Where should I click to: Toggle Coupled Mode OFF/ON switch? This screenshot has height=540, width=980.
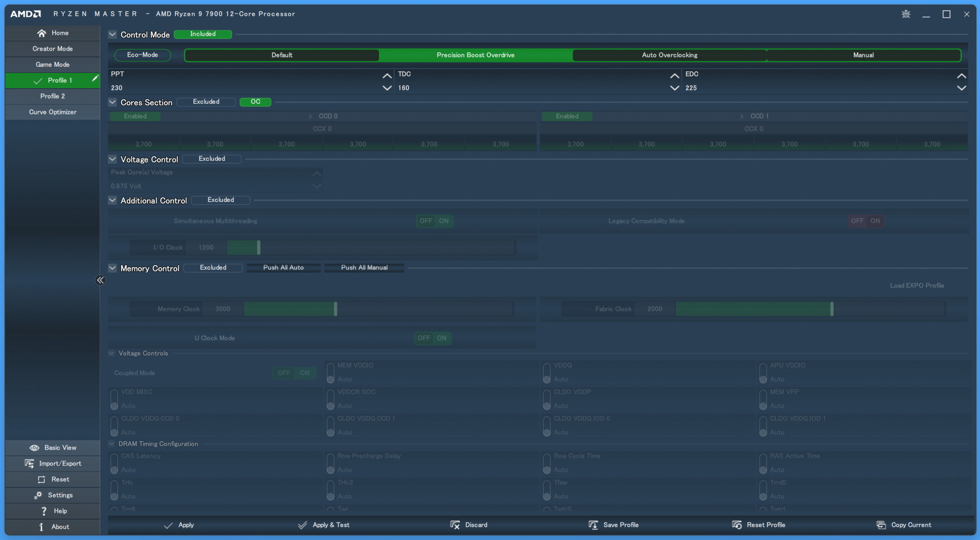click(294, 373)
